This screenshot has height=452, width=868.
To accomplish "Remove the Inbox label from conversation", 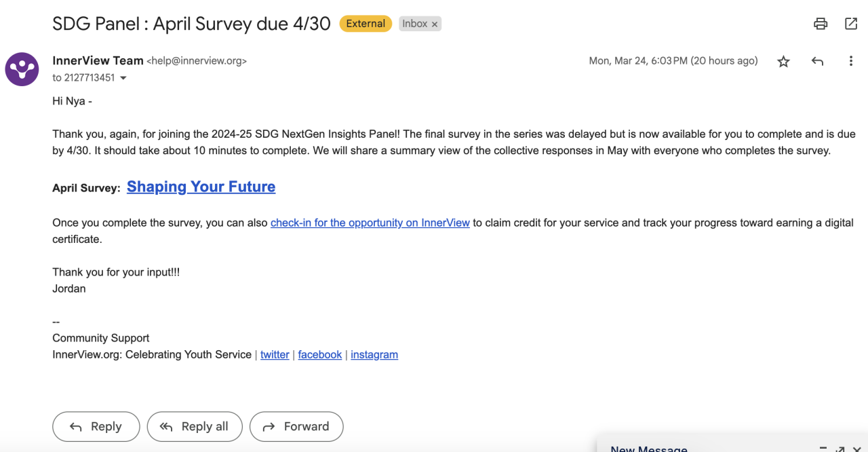I will (x=435, y=24).
